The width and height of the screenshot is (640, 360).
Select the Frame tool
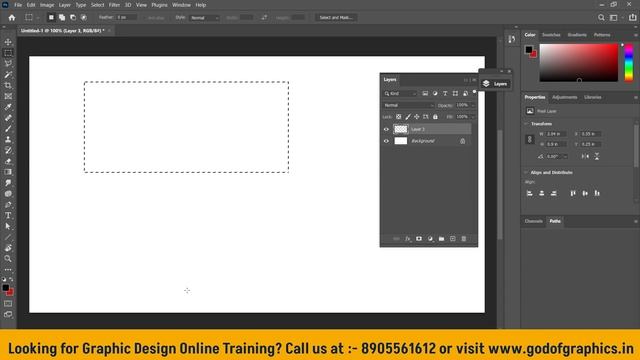[x=8, y=96]
